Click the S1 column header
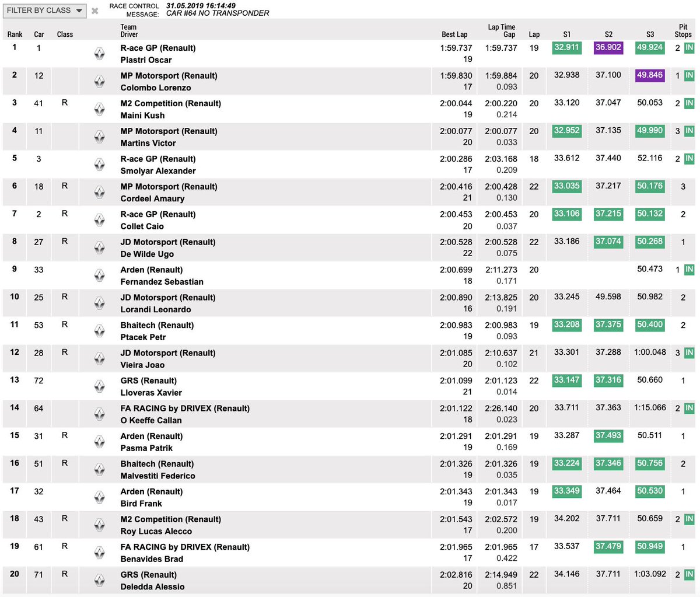 pos(567,34)
